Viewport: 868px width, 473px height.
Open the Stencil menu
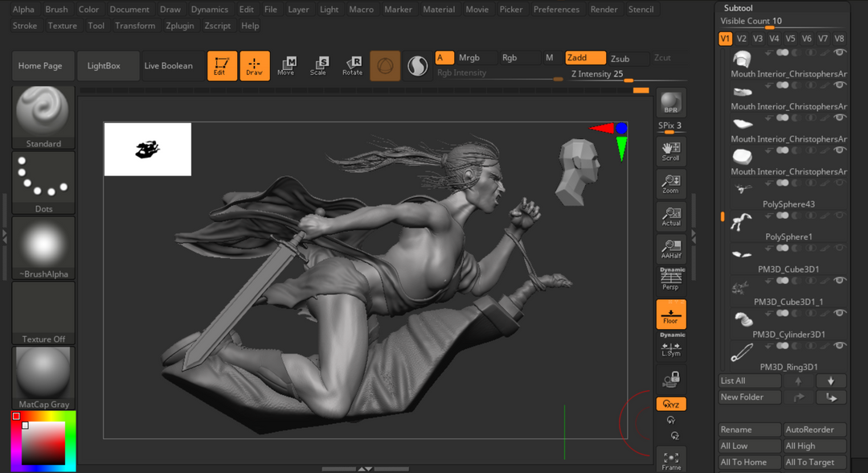(641, 10)
